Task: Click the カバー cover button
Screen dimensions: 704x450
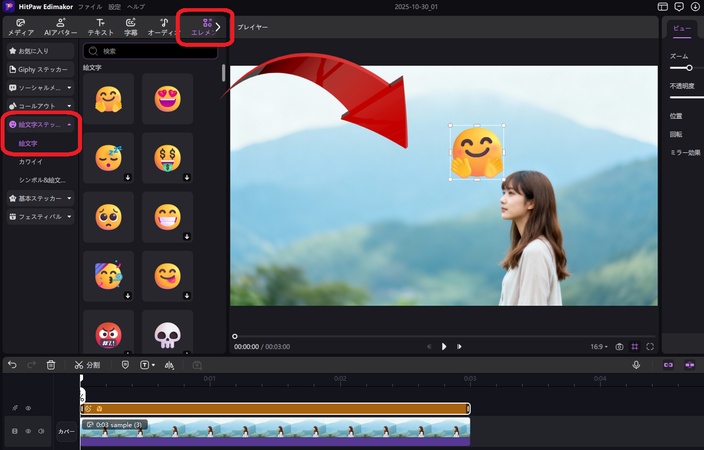Action: 66,431
